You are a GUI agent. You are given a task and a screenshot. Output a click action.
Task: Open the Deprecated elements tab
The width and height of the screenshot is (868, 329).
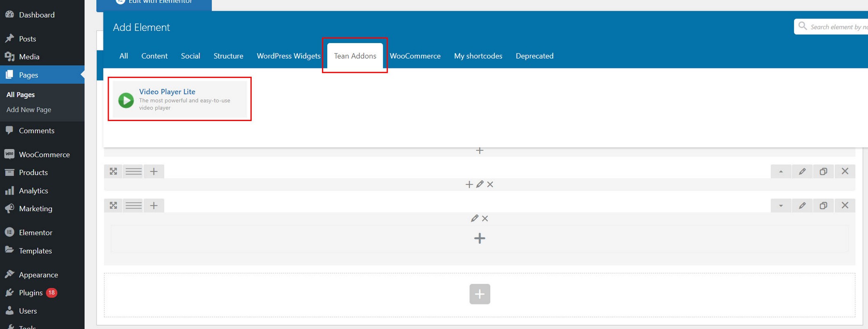[x=534, y=56]
